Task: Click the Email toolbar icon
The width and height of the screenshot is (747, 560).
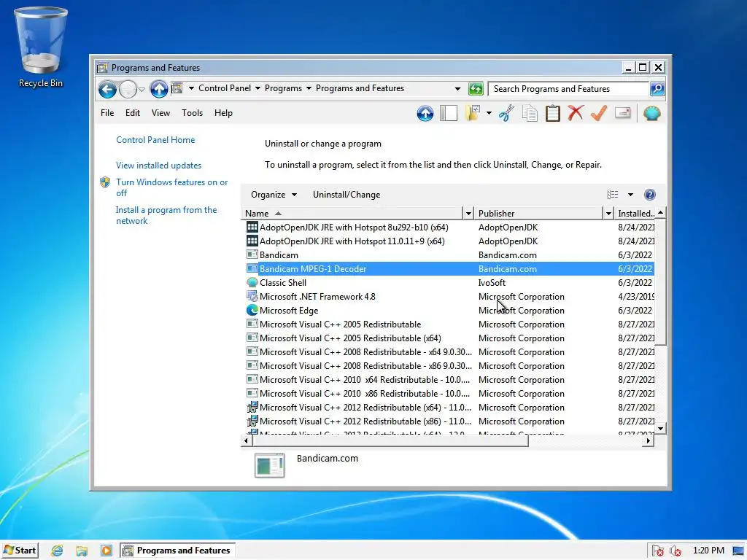Action: [623, 113]
